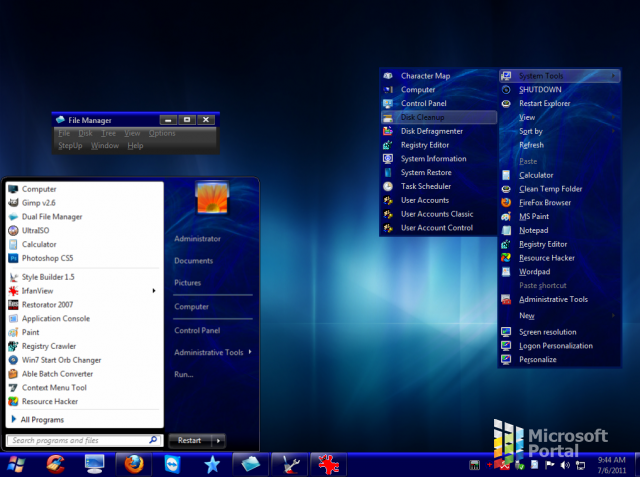Click Run... in the Start menu

point(184,375)
